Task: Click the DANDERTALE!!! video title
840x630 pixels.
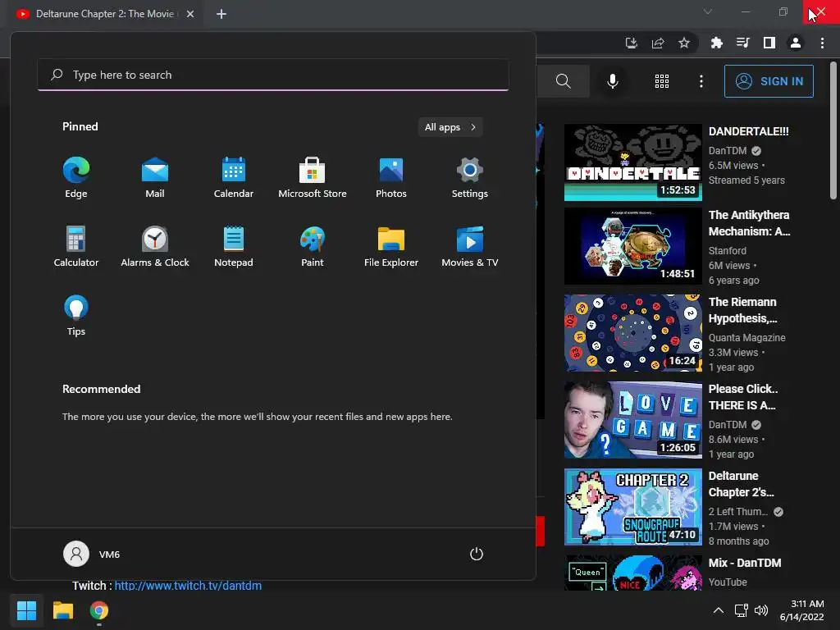Action: (x=748, y=131)
